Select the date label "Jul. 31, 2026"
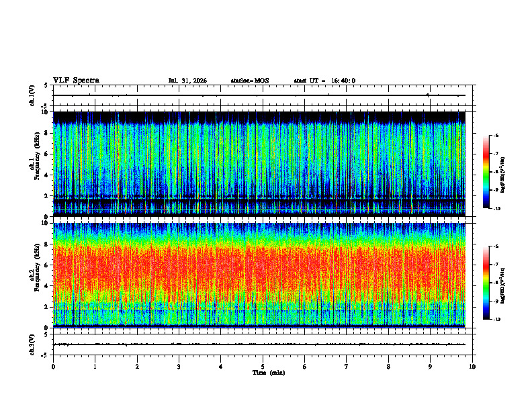 [187, 81]
